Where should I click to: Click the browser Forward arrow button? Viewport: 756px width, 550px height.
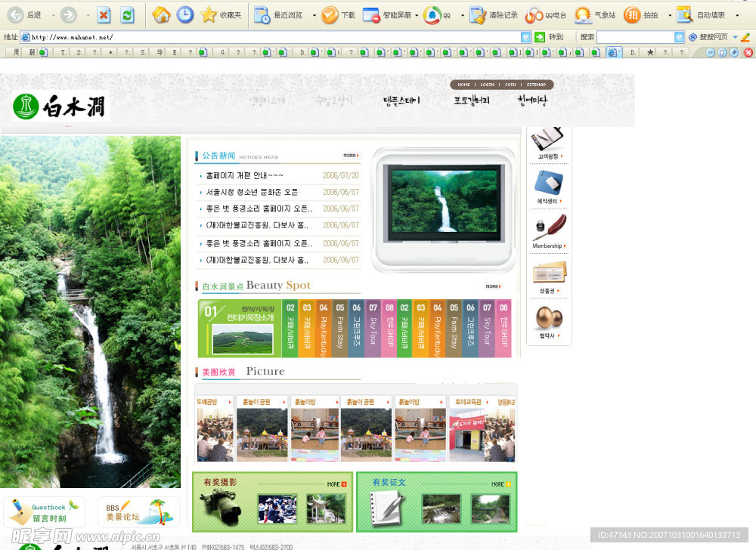point(69,15)
